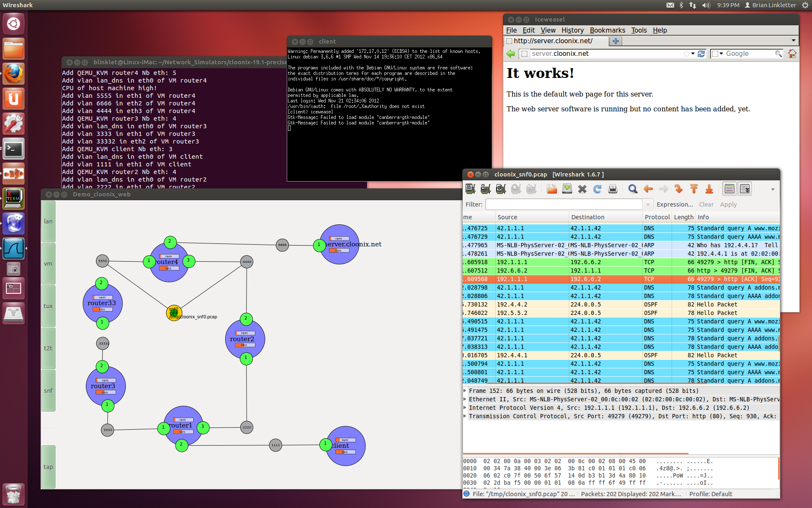This screenshot has height=508, width=812.
Task: Go to the Iceweasel home page icon
Action: coord(792,54)
